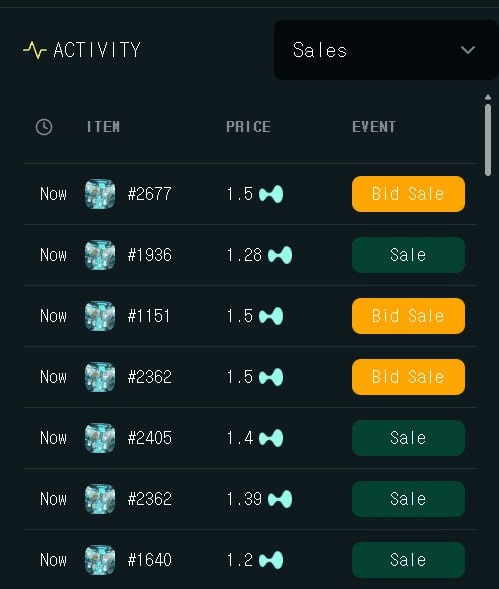Click the Bid Sale badge for #2677
The height and width of the screenshot is (589, 499).
pyautogui.click(x=408, y=194)
